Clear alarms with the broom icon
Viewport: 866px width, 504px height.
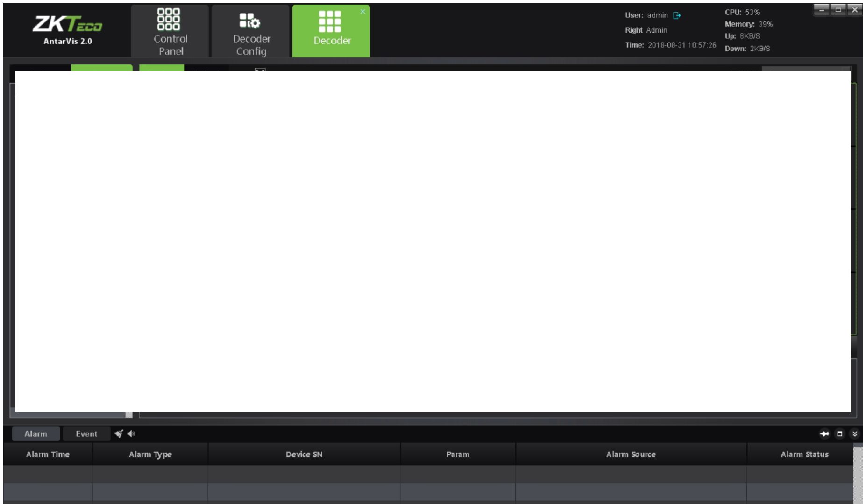[119, 434]
